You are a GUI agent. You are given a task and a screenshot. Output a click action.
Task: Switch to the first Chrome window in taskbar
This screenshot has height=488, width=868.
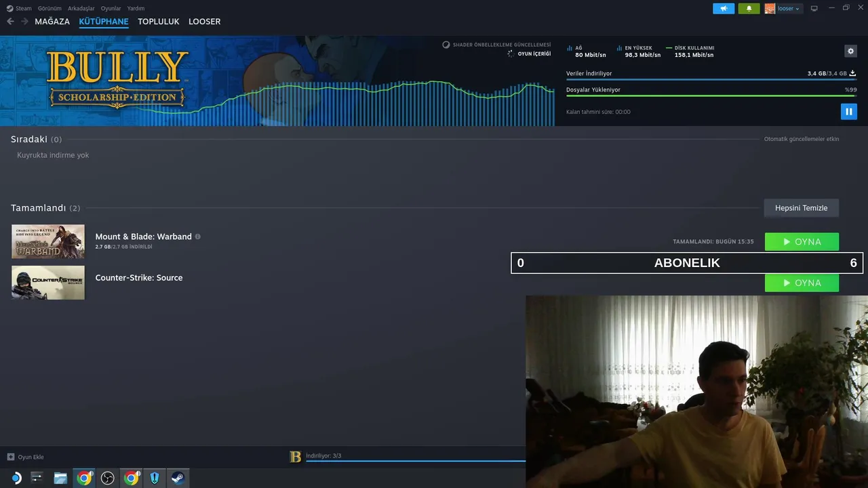(x=84, y=478)
